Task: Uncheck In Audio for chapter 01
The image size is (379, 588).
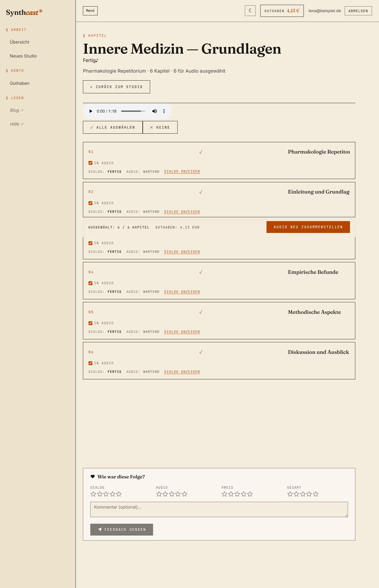Action: 90,163
